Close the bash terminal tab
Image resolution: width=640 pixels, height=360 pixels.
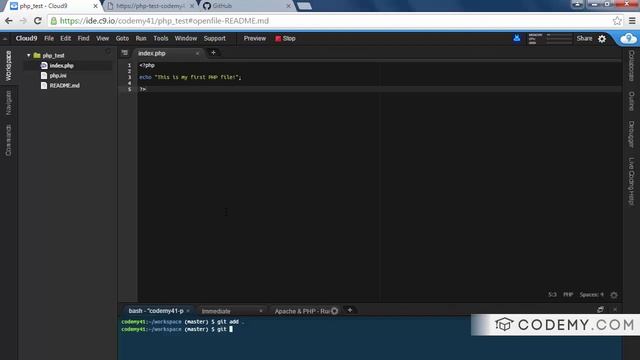coord(188,311)
